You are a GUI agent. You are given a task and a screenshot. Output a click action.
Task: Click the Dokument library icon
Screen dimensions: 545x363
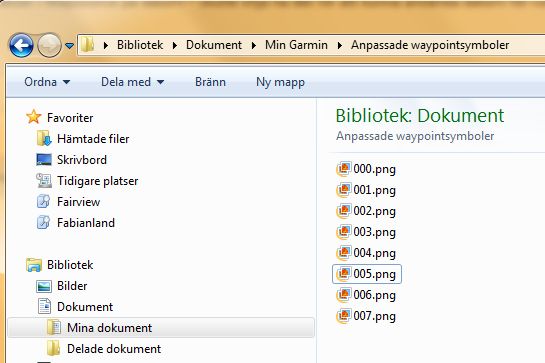(44, 306)
